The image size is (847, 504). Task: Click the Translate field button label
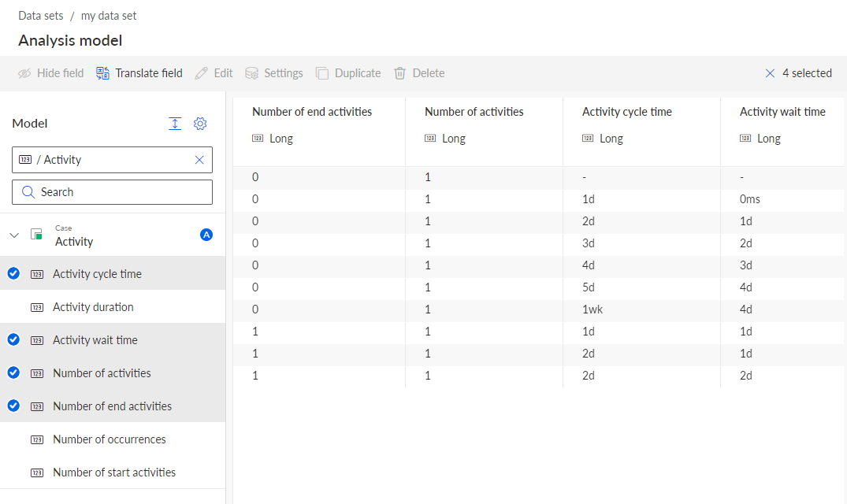tap(149, 73)
